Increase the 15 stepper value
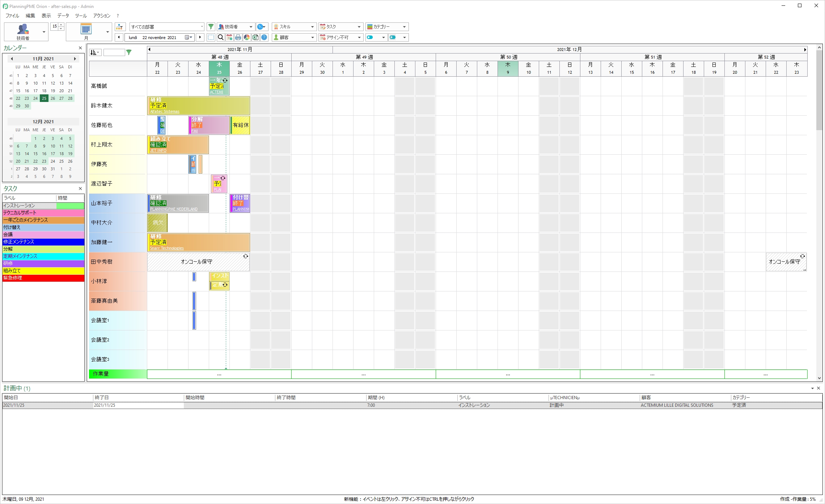Screen dimensions: 825x504 pos(61,25)
